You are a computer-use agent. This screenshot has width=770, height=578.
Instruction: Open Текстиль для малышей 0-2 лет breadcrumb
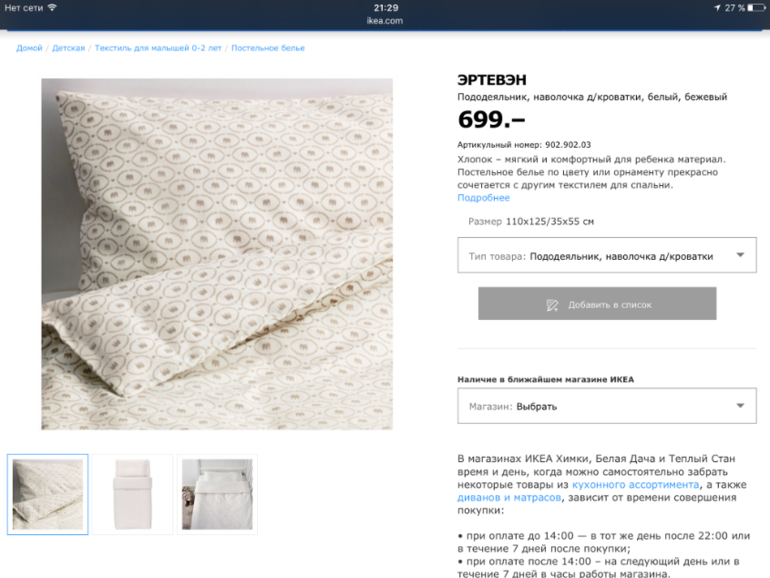pyautogui.click(x=158, y=48)
